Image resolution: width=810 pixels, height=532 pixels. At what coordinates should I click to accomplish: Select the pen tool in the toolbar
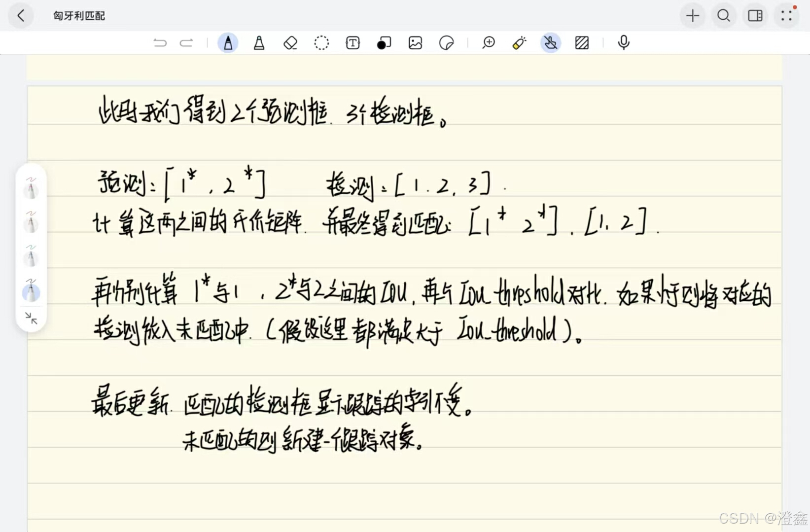[228, 43]
